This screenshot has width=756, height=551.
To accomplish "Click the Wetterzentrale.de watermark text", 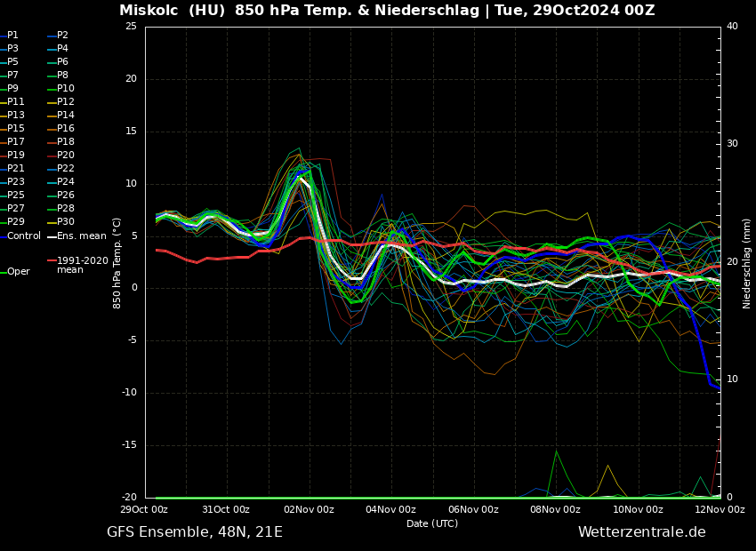I will [x=641, y=532].
